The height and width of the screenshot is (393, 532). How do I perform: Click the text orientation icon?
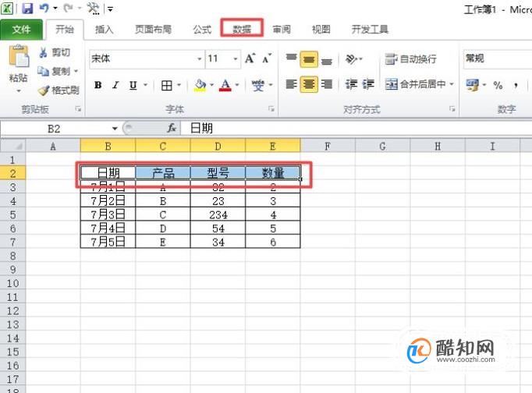coord(352,59)
